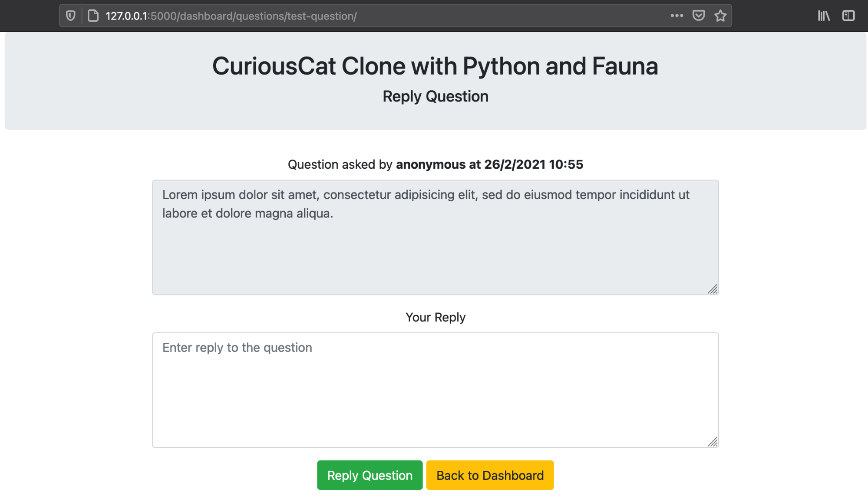Enable Enhanced Tracking Protection via shield

(70, 16)
